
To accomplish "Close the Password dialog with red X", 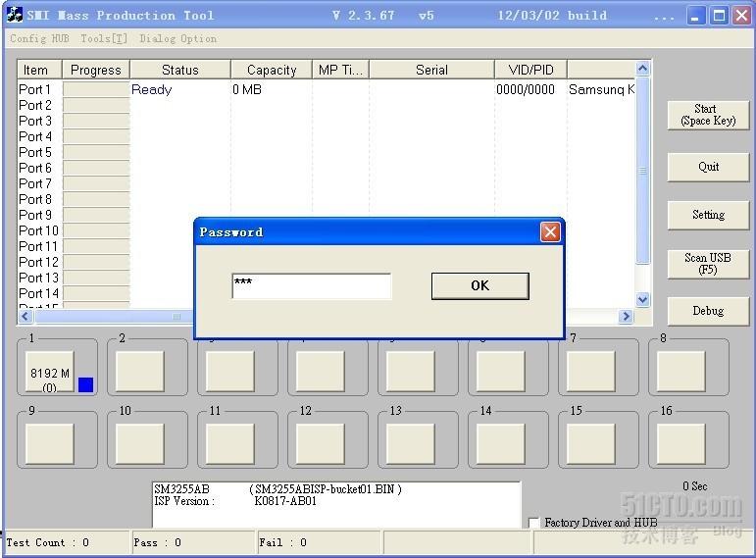I will tap(550, 232).
